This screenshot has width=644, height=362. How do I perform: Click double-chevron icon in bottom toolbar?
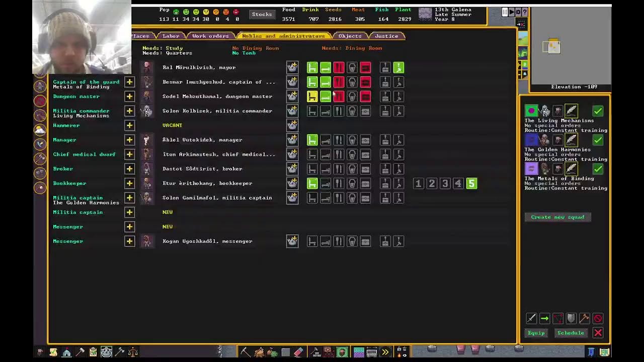[x=385, y=352]
